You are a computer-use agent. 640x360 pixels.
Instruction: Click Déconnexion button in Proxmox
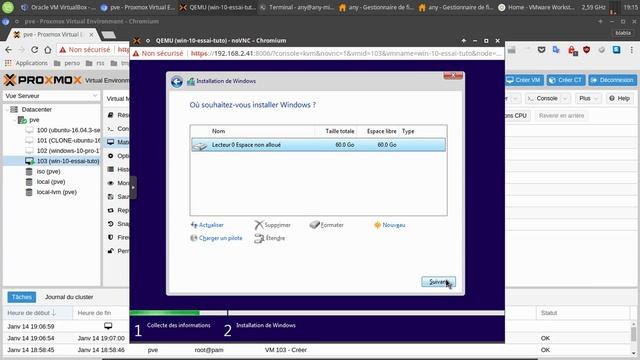[612, 80]
